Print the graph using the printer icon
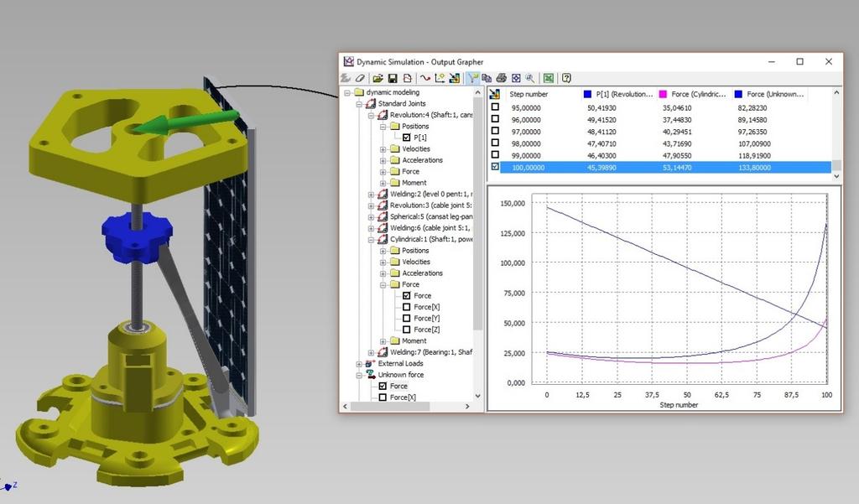The image size is (859, 504). [x=502, y=78]
